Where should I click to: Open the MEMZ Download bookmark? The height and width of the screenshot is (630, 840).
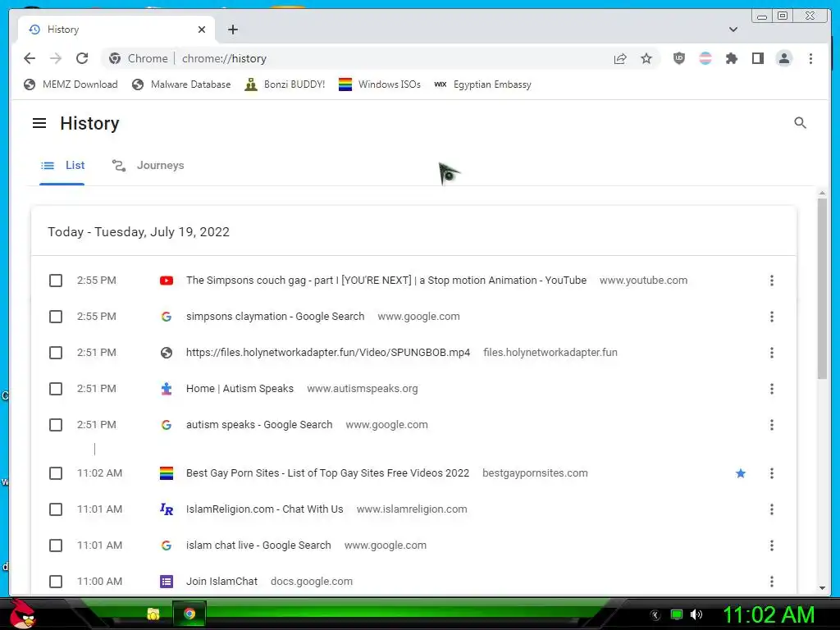(x=71, y=84)
